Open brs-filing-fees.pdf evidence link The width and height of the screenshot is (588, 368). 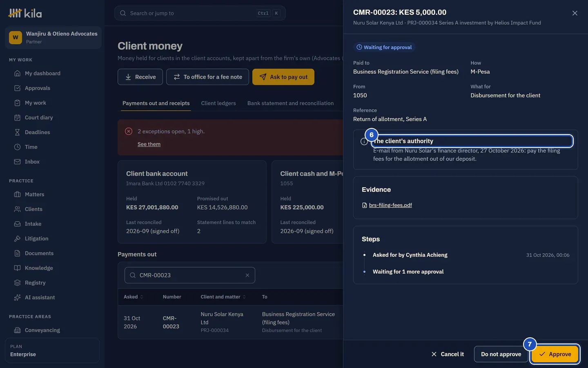pyautogui.click(x=390, y=205)
